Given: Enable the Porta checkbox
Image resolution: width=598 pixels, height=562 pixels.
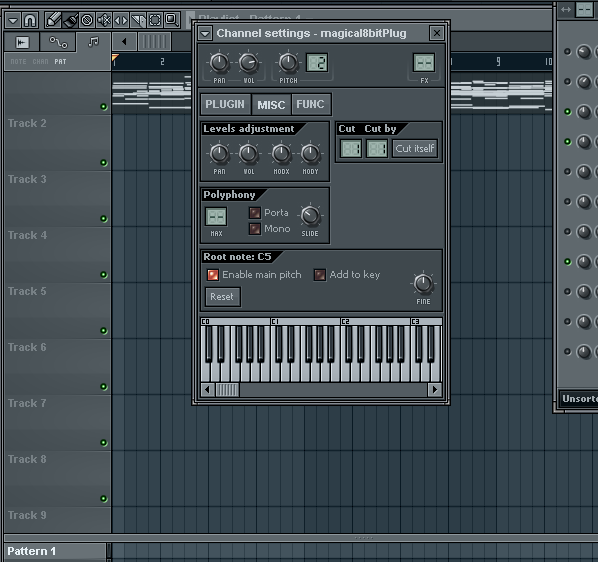Looking at the screenshot, I should (255, 213).
